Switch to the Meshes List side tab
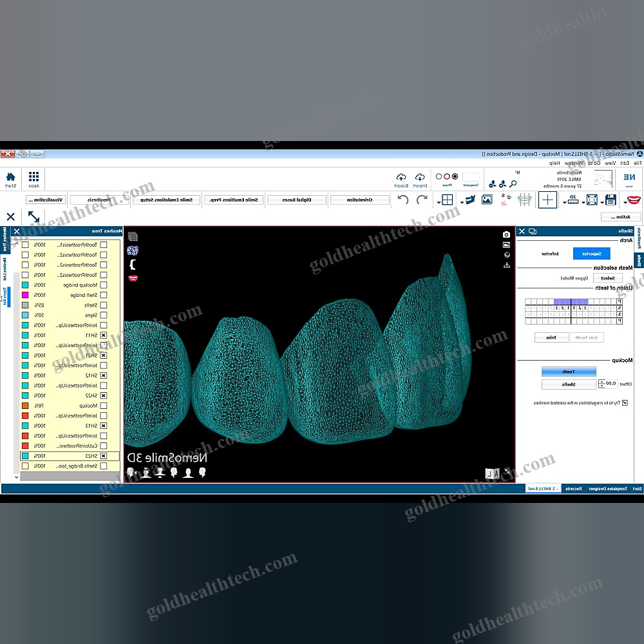644x644 pixels. pos(5,269)
